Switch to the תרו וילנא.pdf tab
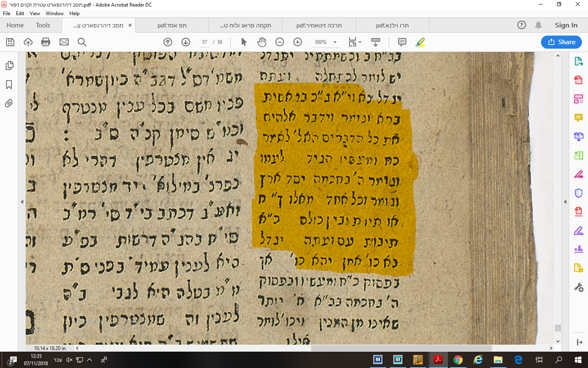This screenshot has width=588, height=368. point(392,25)
